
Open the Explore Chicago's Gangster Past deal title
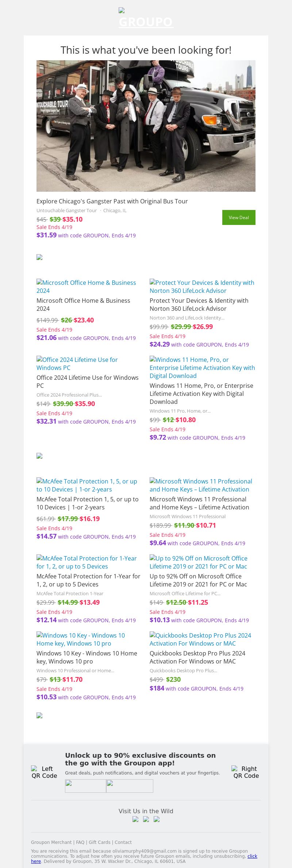coord(112,201)
